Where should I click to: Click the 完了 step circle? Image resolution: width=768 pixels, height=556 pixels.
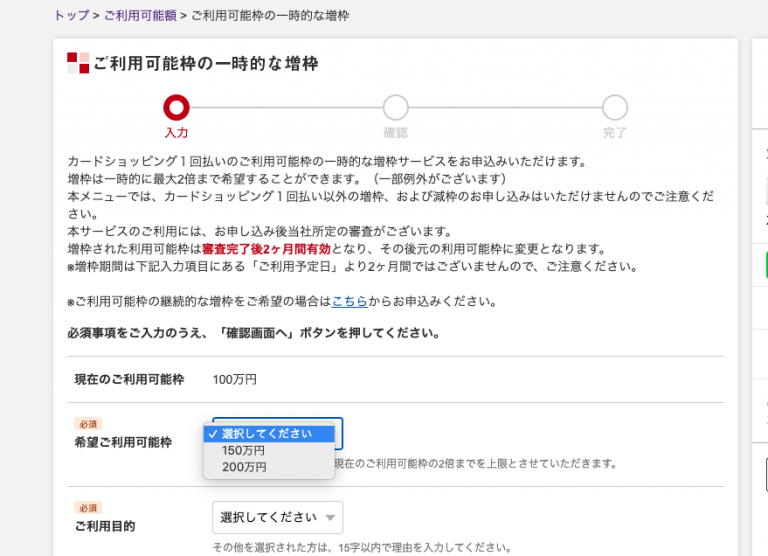(615, 107)
